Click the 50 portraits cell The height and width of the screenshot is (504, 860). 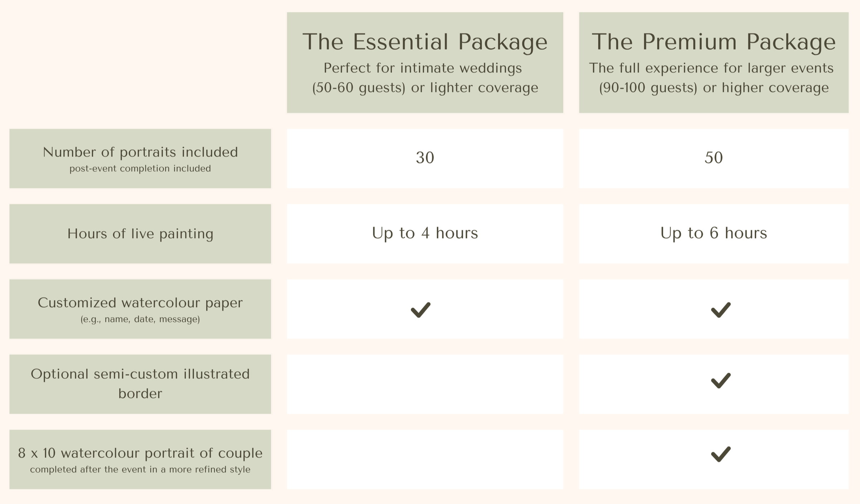pos(714,158)
